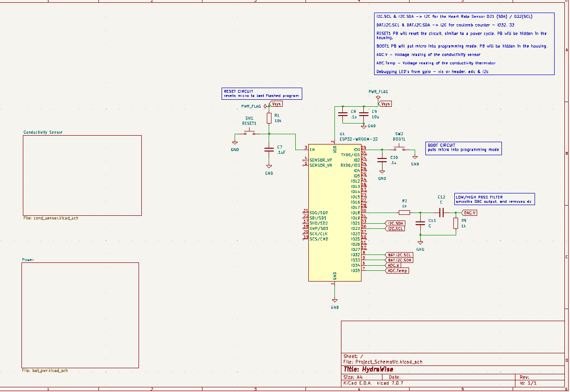Open the Power hierarchical sheet
This screenshot has width=570, height=392.
(80, 315)
